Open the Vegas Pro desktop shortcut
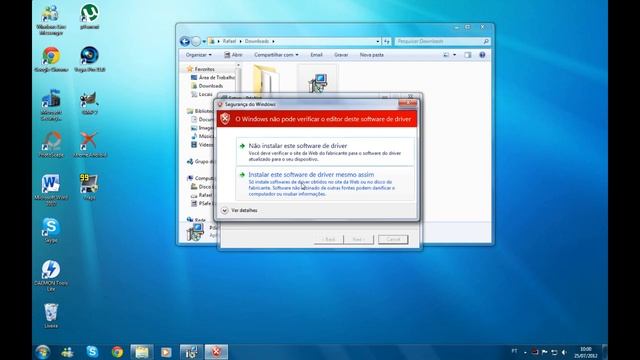This screenshot has height=360, width=640. pyautogui.click(x=89, y=60)
